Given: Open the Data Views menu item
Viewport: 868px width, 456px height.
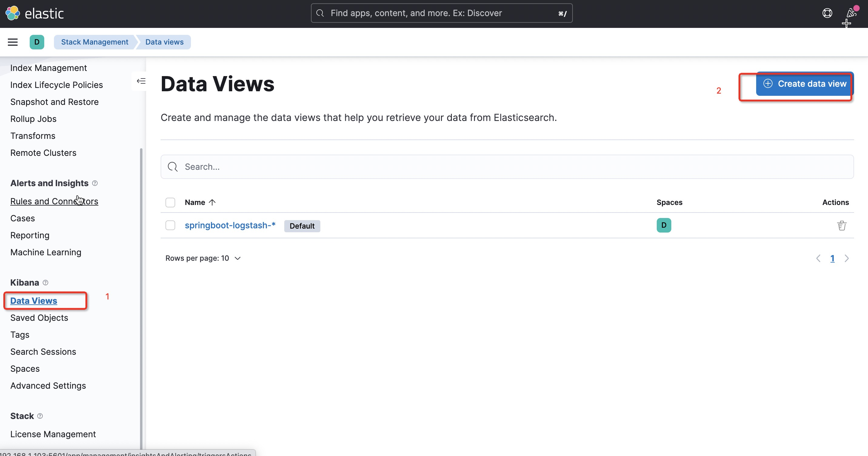Looking at the screenshot, I should click(x=34, y=300).
